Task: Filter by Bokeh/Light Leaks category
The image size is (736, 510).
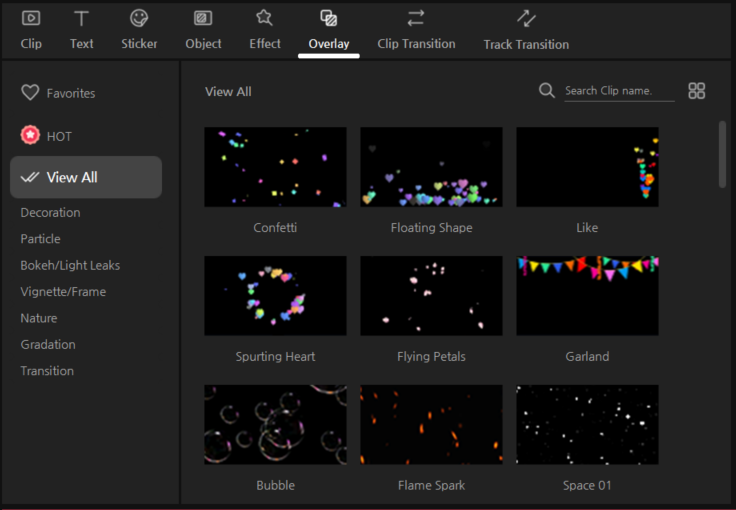Action: pos(70,265)
